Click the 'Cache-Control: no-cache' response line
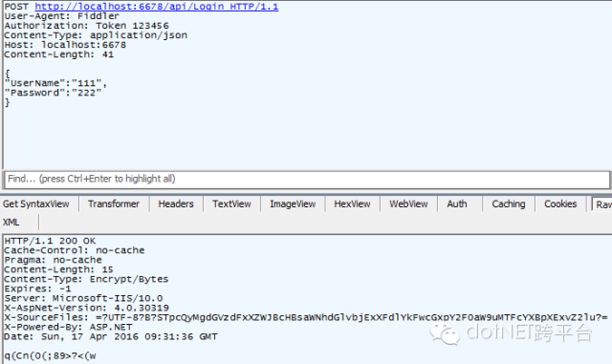This screenshot has width=612, height=364. [75, 250]
